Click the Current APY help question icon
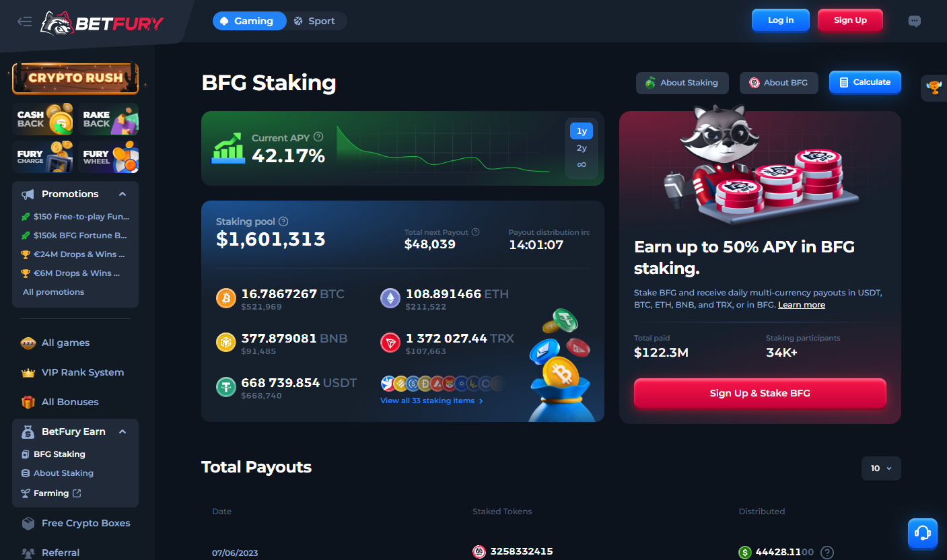This screenshot has width=947, height=560. [318, 137]
